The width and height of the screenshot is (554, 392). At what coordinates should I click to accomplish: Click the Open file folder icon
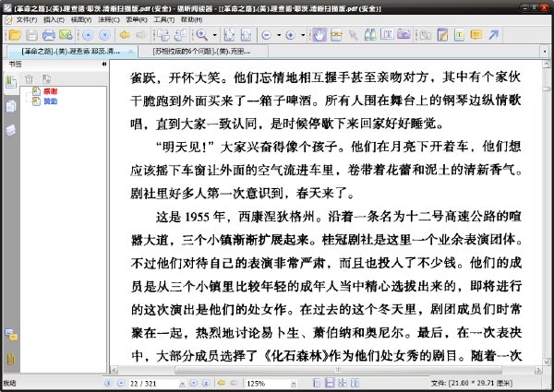click(x=15, y=34)
